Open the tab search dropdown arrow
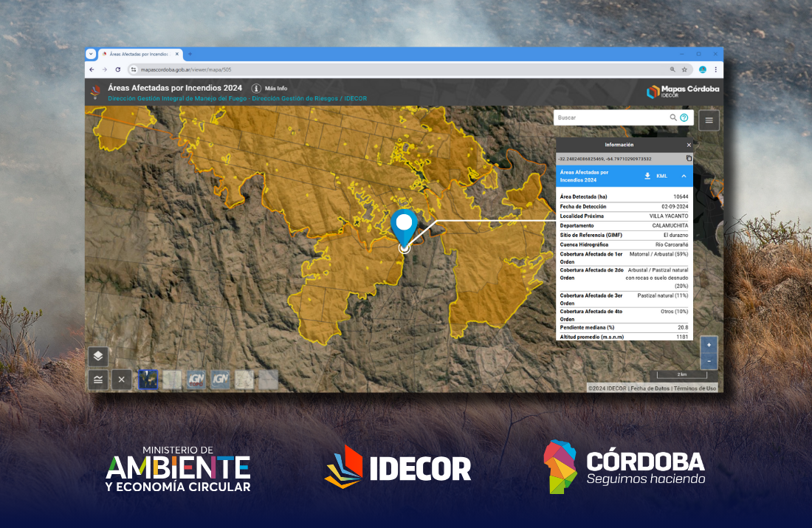 tap(91, 54)
